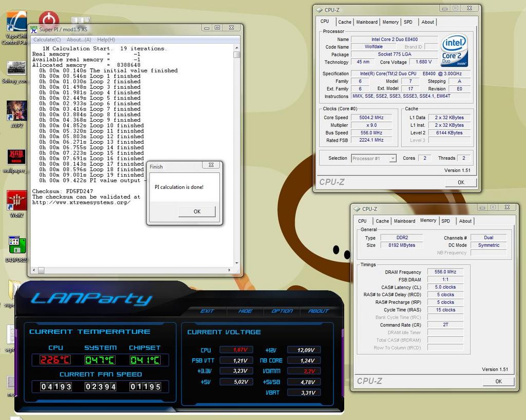Open Help menu in Super PI
This screenshot has height=420, width=526.
[x=106, y=40]
